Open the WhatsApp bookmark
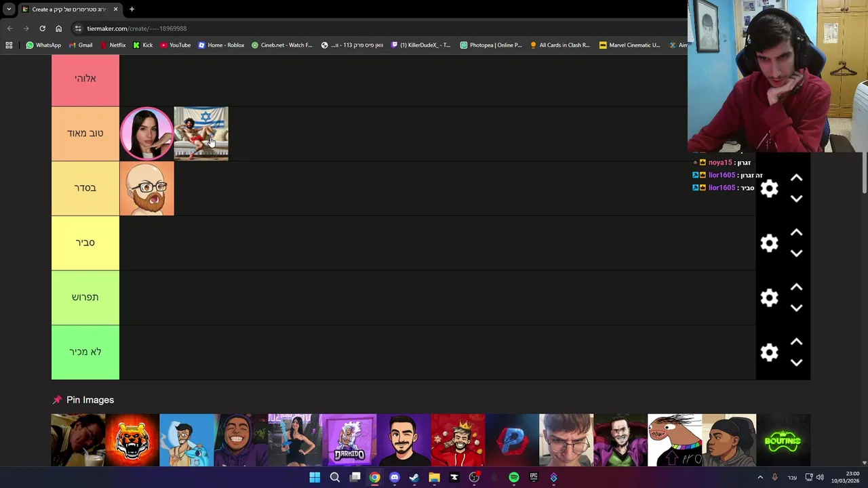Image resolution: width=868 pixels, height=488 pixels. (x=43, y=45)
